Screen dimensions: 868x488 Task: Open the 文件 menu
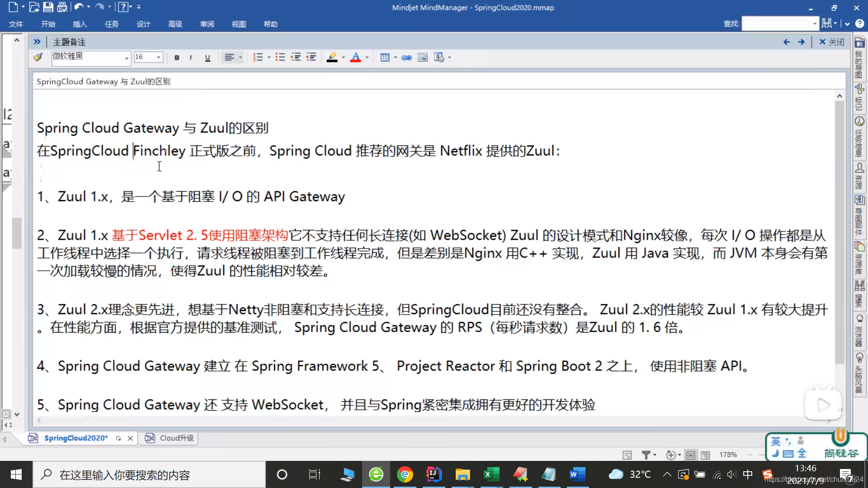[16, 24]
